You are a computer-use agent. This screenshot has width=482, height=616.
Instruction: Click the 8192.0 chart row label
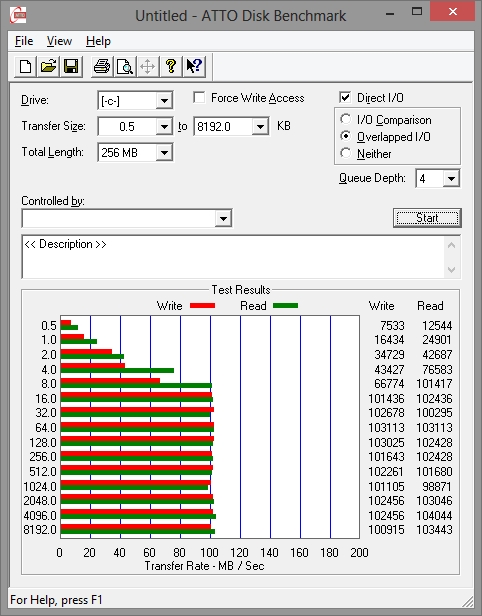pyautogui.click(x=40, y=530)
